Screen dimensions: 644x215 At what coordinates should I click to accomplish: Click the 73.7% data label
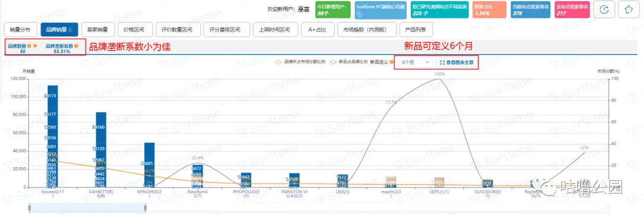pos(391,102)
